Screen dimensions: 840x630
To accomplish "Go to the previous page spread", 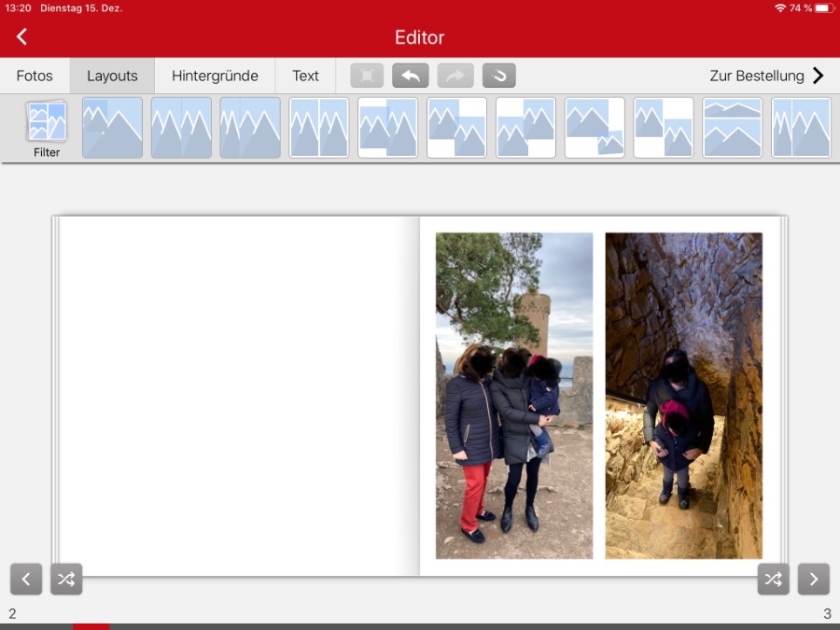I will click(x=26, y=579).
